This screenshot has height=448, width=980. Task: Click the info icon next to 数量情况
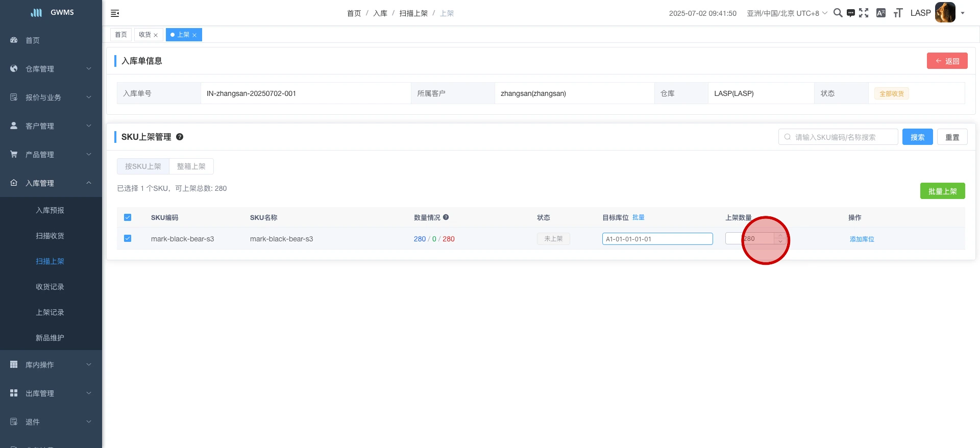coord(446,217)
